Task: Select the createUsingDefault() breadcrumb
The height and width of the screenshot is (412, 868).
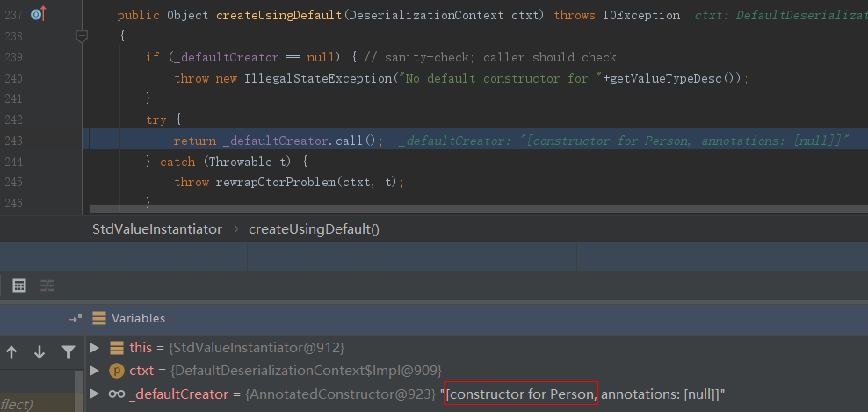Action: (x=314, y=228)
